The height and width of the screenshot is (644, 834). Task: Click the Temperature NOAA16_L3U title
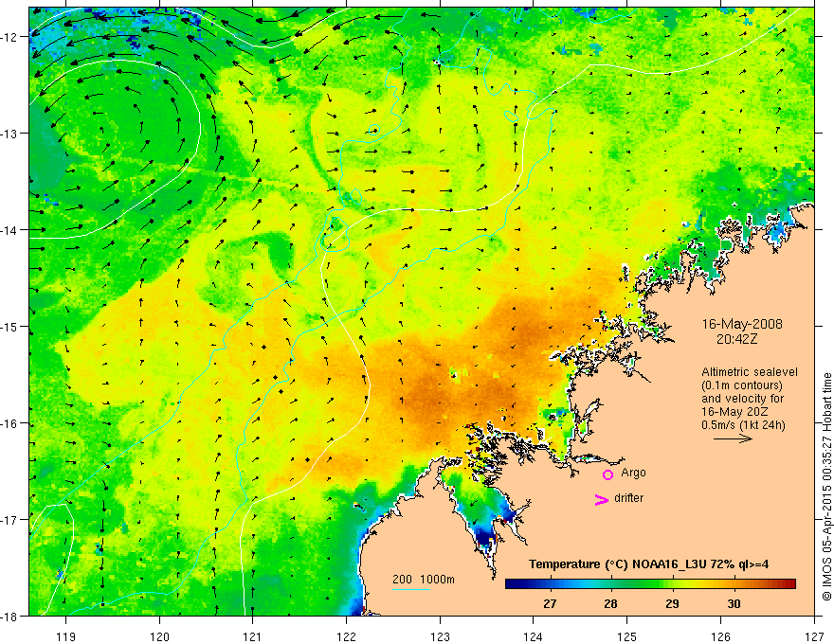coord(648,564)
